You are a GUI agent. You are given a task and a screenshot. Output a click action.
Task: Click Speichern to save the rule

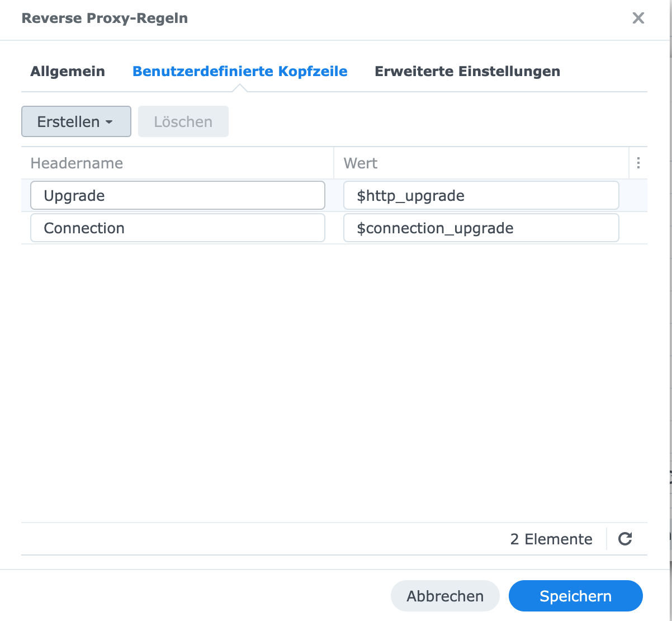575,596
